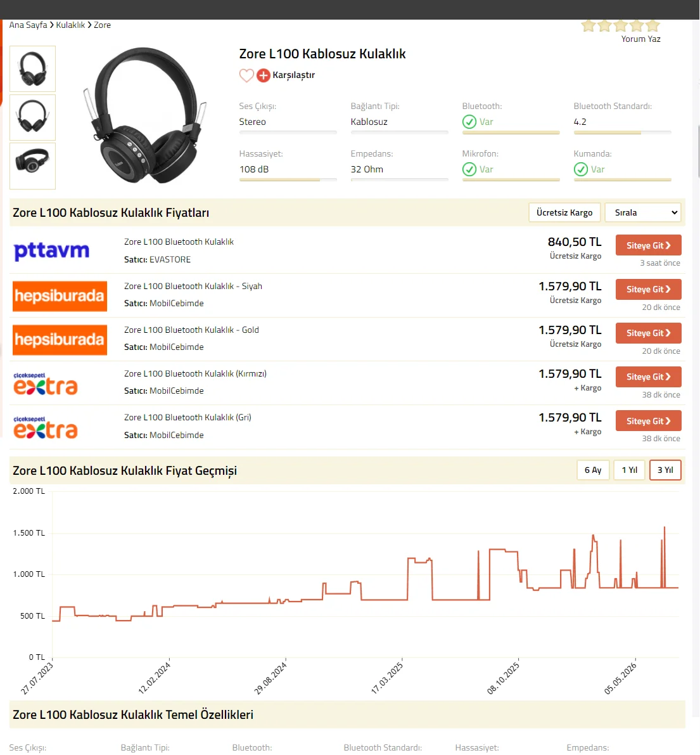Click the Bluetooth Standardı 4.2 value
The height and width of the screenshot is (755, 700).
click(x=580, y=122)
